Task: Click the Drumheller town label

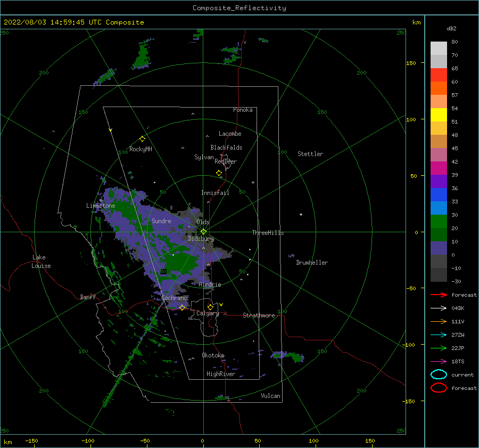Action: tap(312, 263)
